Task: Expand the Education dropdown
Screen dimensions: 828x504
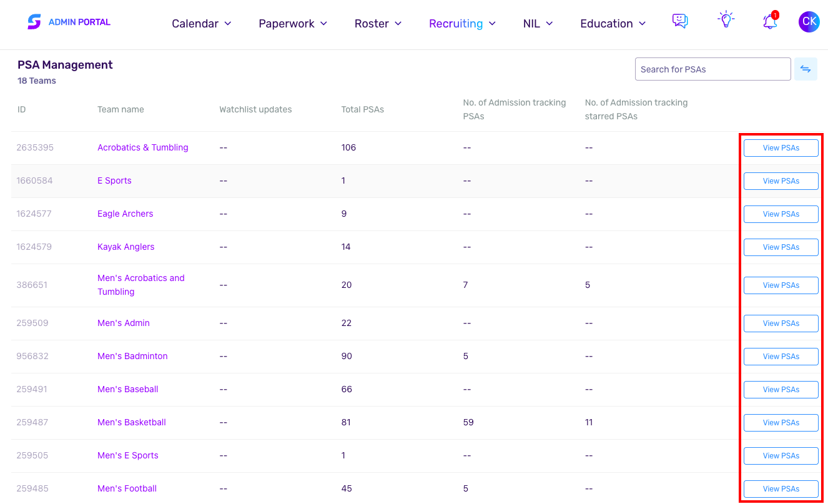Action: 613,24
